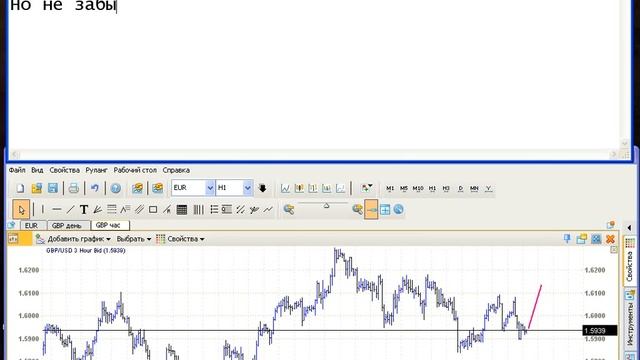The width and height of the screenshot is (640, 360).
Task: Set timeframe with MN button
Action: coord(474,188)
